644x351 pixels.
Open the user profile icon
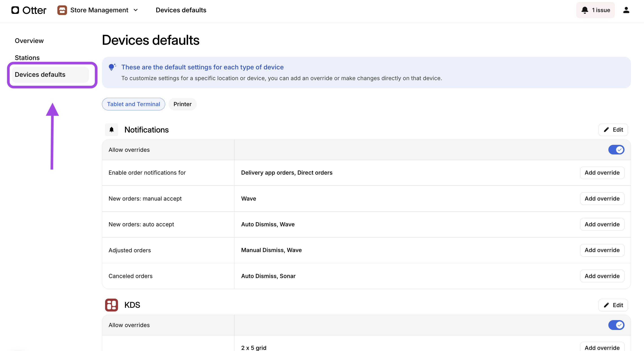click(x=626, y=10)
